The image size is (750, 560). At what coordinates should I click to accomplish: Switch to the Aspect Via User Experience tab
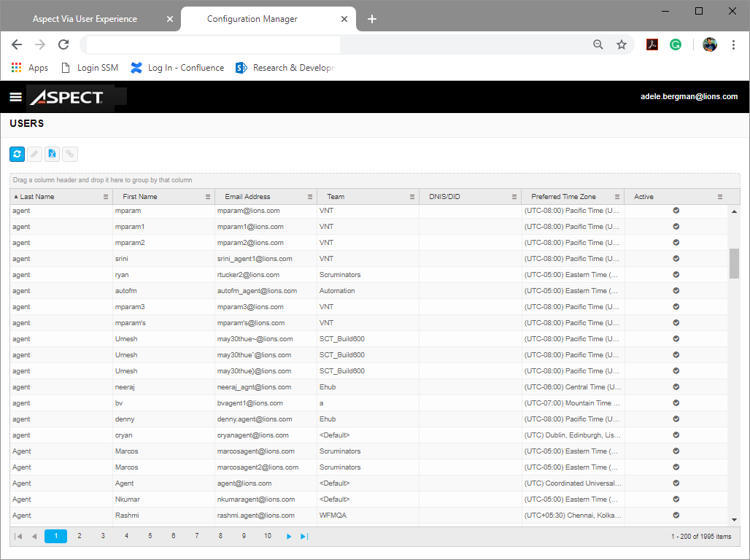(85, 18)
